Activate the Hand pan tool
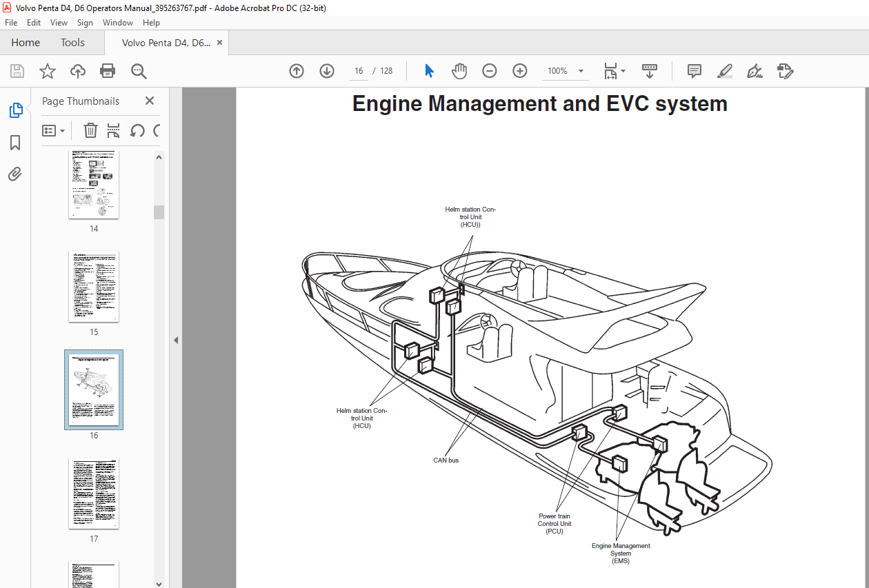This screenshot has height=588, width=869. pyautogui.click(x=459, y=71)
